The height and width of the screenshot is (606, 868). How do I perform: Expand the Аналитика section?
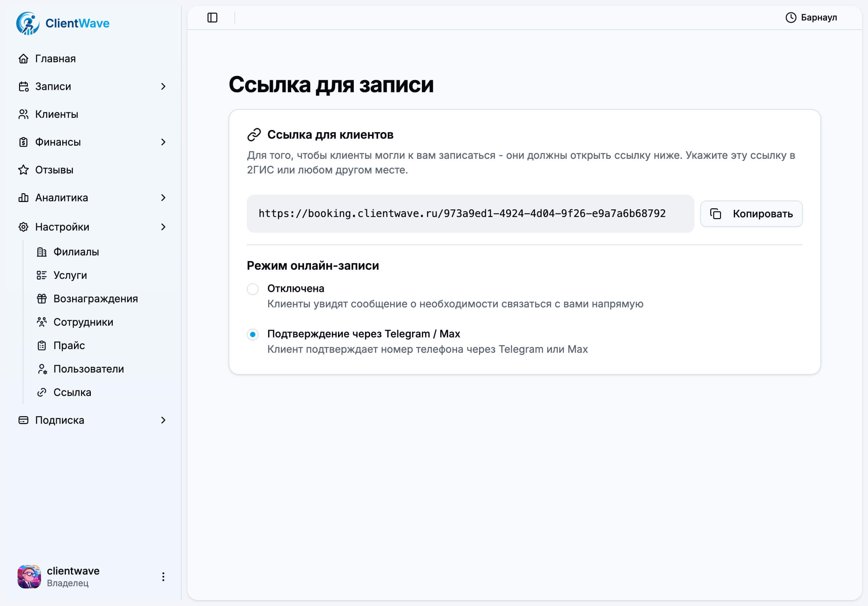click(x=163, y=198)
